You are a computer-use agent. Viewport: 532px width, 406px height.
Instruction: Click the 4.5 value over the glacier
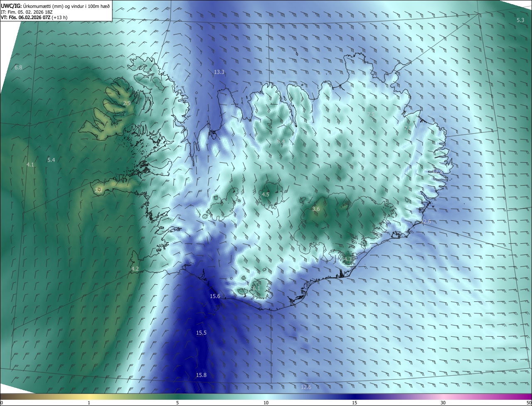(x=266, y=194)
